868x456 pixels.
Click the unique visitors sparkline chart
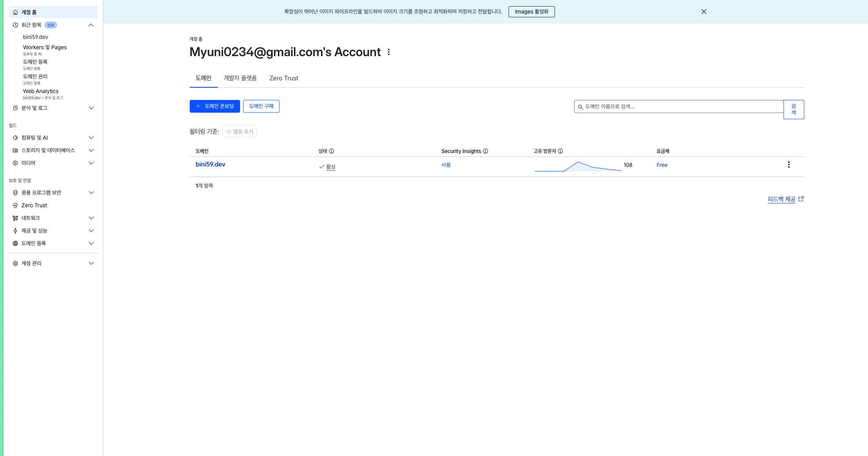pyautogui.click(x=578, y=166)
